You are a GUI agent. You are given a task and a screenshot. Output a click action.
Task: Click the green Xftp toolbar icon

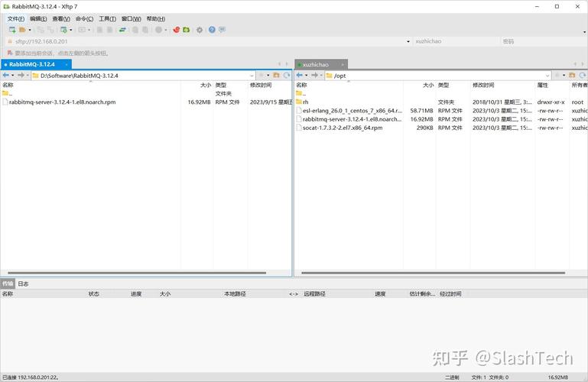coord(187,30)
